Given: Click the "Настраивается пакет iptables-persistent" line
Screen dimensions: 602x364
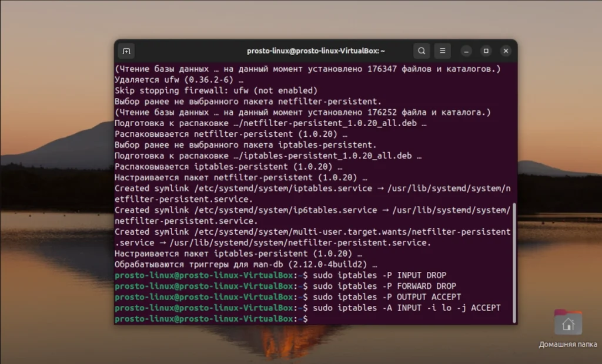Looking at the screenshot, I should pyautogui.click(x=239, y=254).
